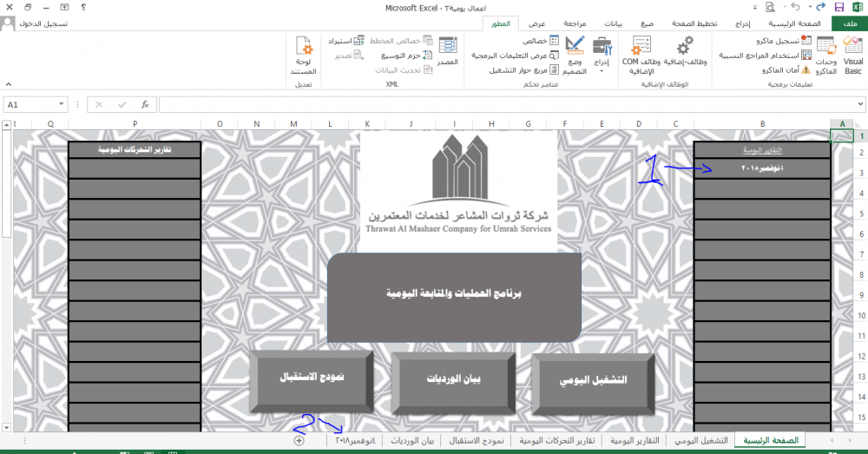Click inside the Name Box showing A1

[30, 104]
